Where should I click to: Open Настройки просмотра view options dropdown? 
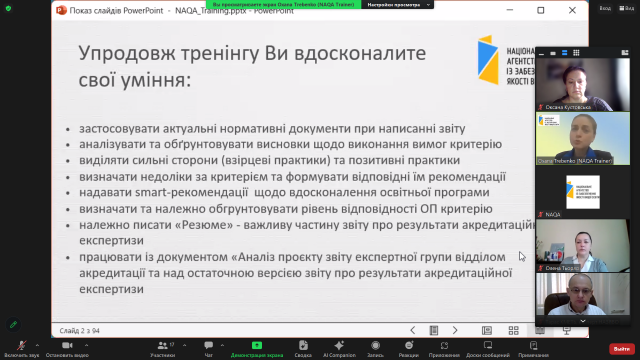click(x=398, y=4)
